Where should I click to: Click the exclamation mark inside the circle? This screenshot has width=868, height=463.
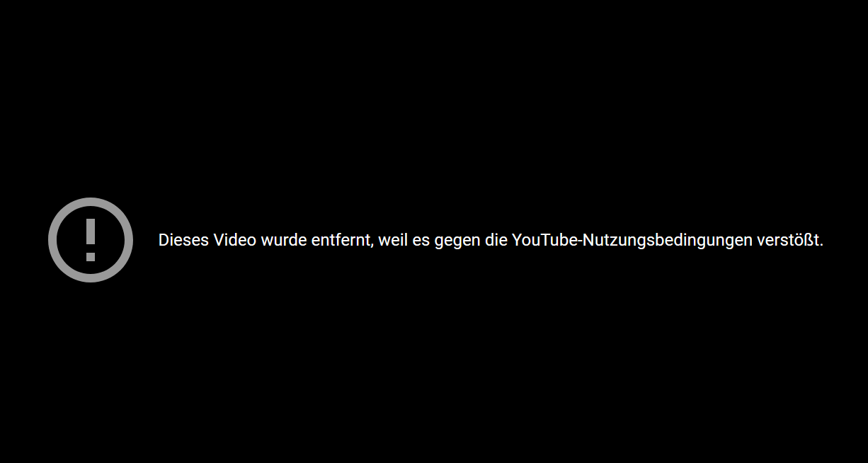click(x=91, y=240)
